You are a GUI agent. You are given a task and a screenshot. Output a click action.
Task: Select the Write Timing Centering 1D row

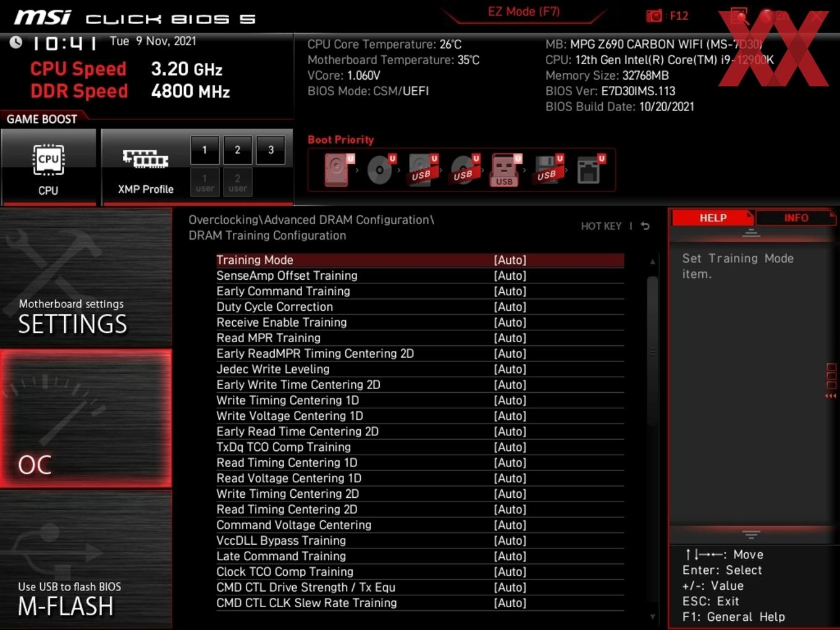pyautogui.click(x=420, y=400)
